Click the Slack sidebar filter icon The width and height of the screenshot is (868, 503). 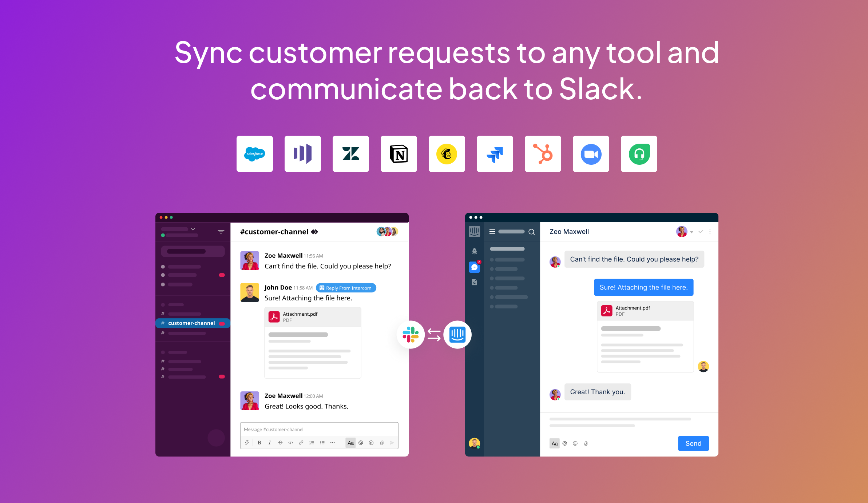coord(221,232)
